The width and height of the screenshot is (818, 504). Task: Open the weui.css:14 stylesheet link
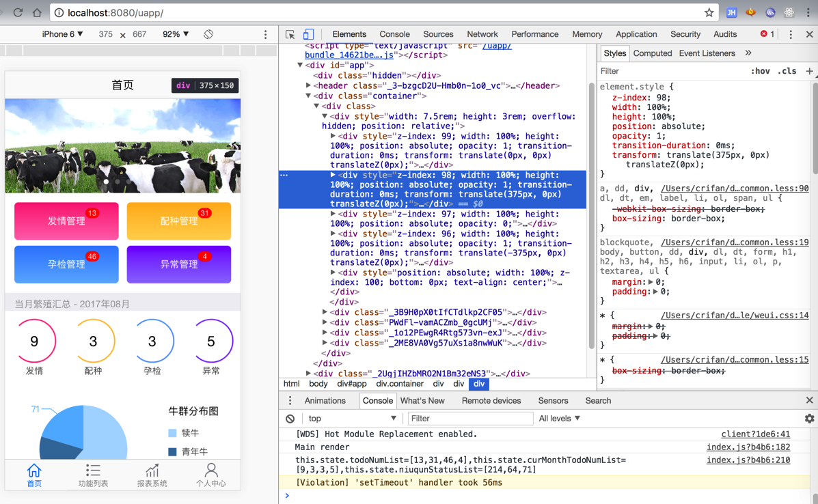pyautogui.click(x=735, y=316)
